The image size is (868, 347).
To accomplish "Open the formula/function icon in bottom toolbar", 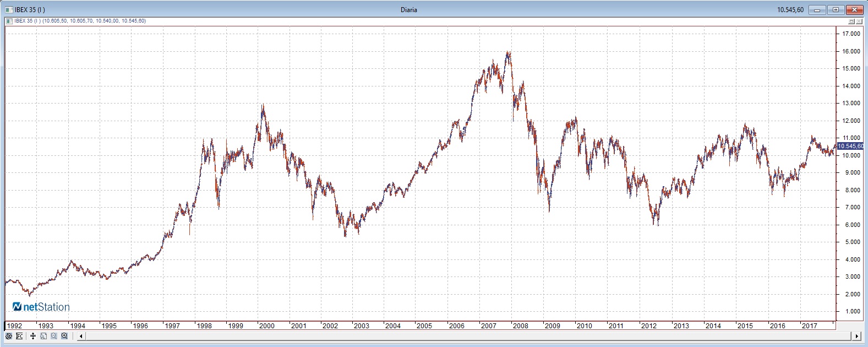I will click(19, 336).
